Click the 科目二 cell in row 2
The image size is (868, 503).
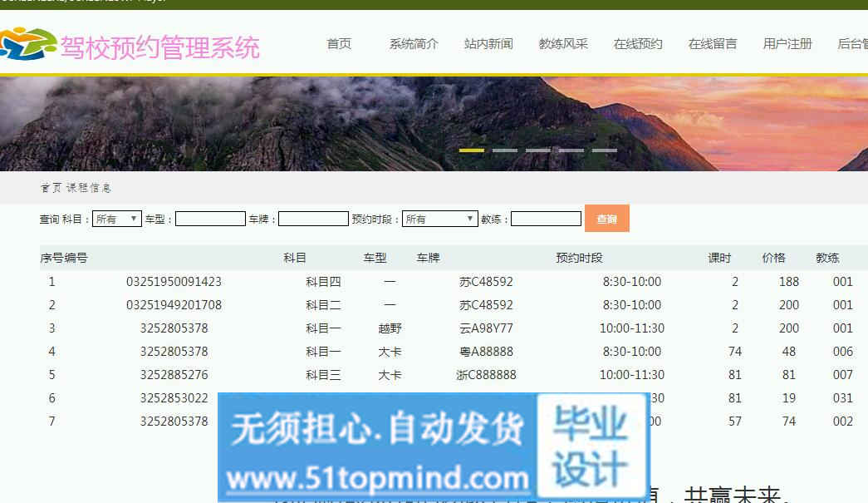(x=323, y=304)
